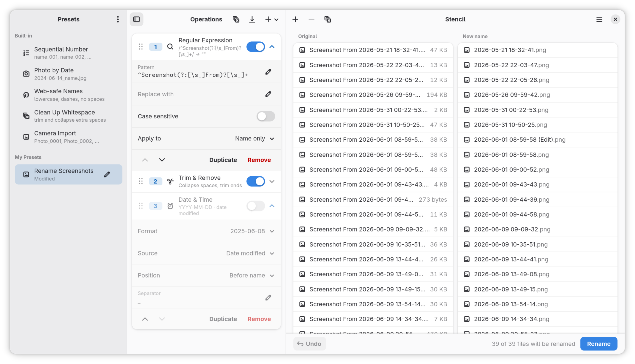
Task: Click the add files plus icon
Action: (295, 19)
